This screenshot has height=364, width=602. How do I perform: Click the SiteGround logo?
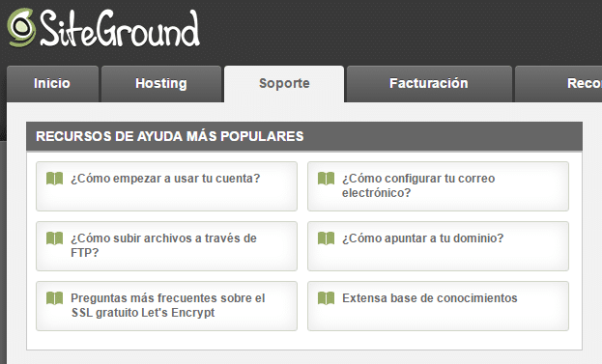click(103, 28)
